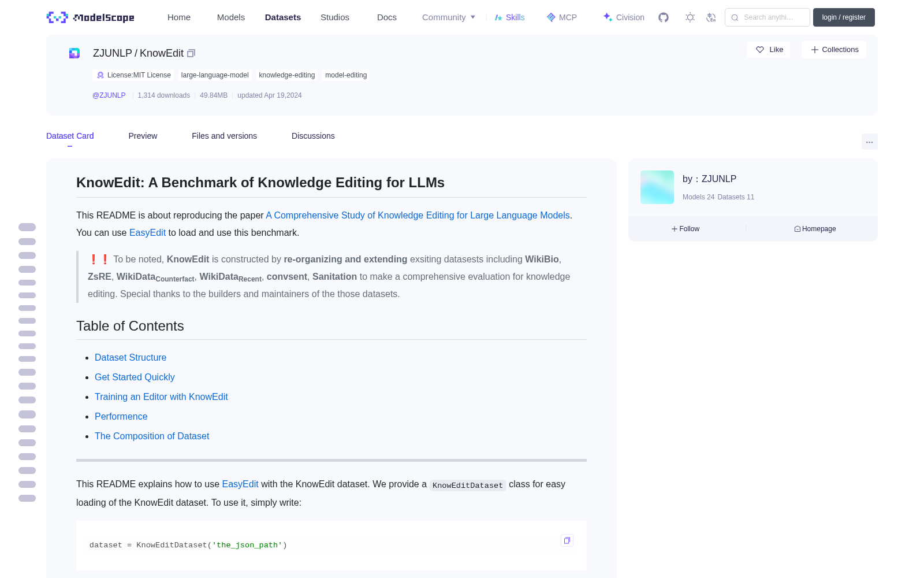Open the Home menu item
Screen dimensions: 924x578
(x=179, y=17)
